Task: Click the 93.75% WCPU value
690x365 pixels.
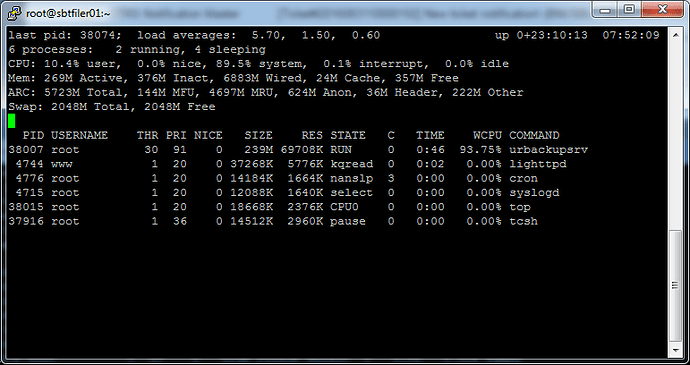Action: pos(481,150)
